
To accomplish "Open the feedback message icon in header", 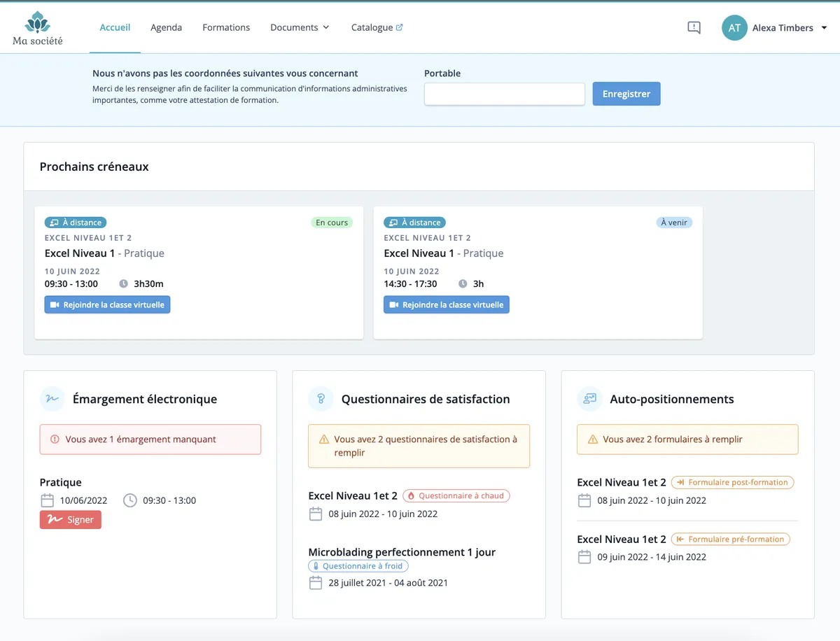I will click(x=694, y=28).
